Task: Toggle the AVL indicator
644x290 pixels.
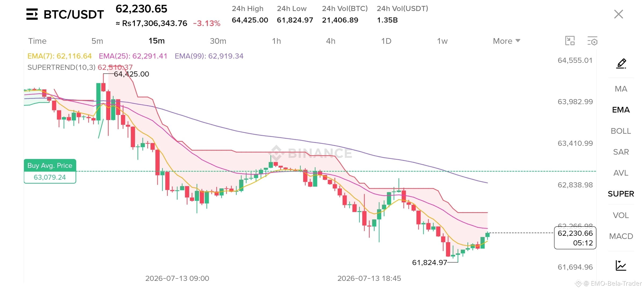Action: [621, 173]
